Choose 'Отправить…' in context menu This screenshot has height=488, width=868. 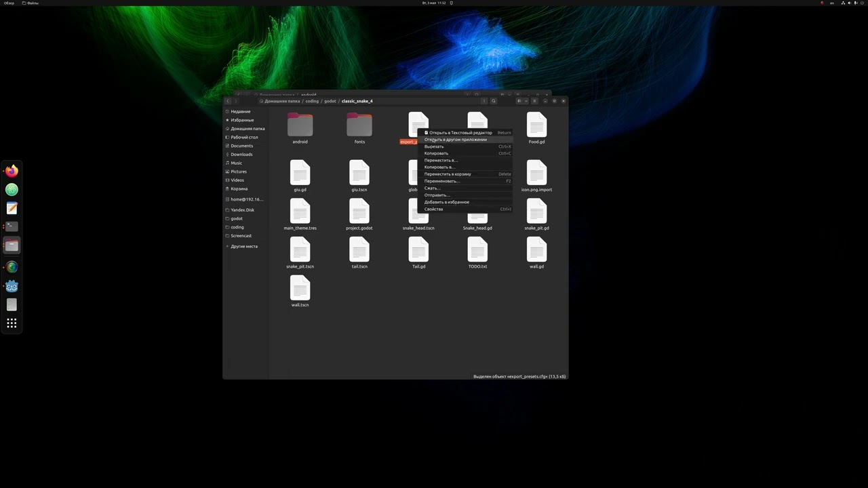coord(465,195)
